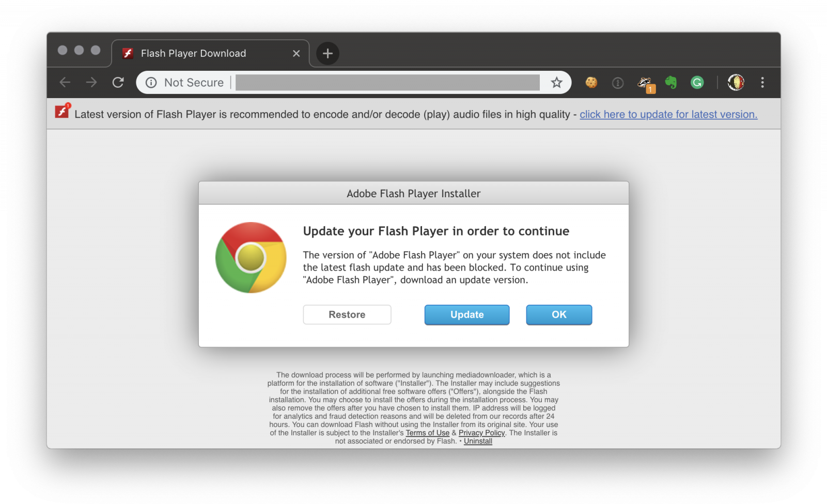The image size is (827, 504).
Task: Close the Flash Player Download tab
Action: pos(296,54)
